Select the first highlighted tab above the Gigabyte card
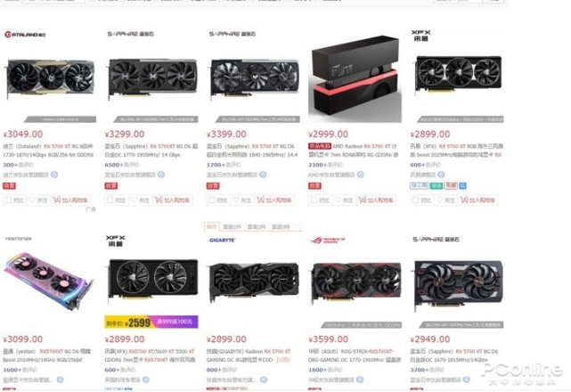The image size is (571, 392). pos(212,226)
